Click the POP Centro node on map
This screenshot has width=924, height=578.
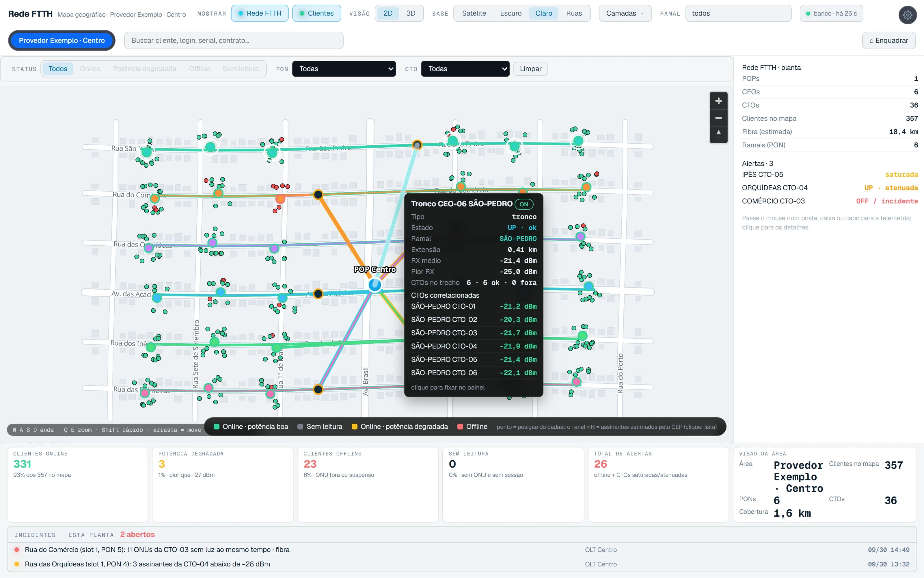(375, 285)
